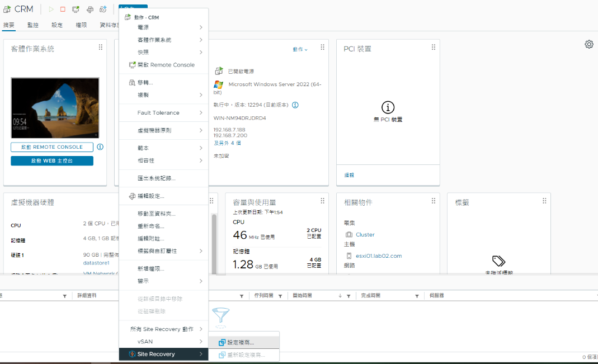Screen dimensions: 598x364
Task: Click the 編輯 link in PCI 裝置 card
Action: (x=349, y=176)
